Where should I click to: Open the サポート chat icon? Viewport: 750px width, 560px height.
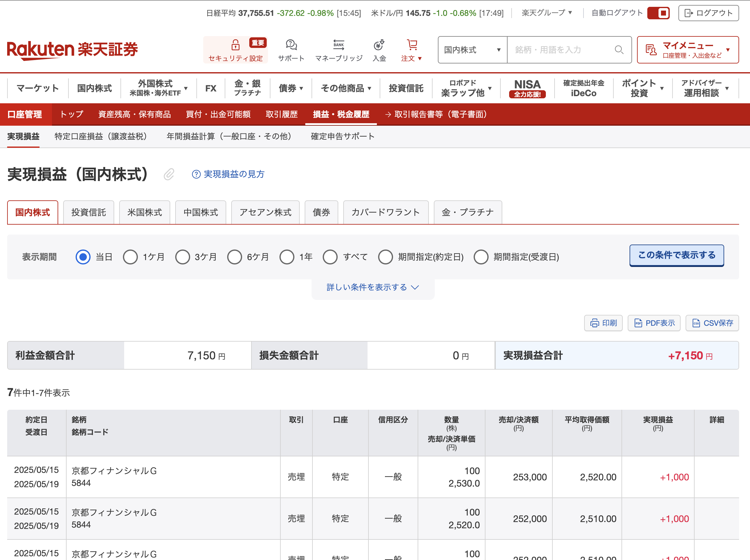click(x=291, y=44)
